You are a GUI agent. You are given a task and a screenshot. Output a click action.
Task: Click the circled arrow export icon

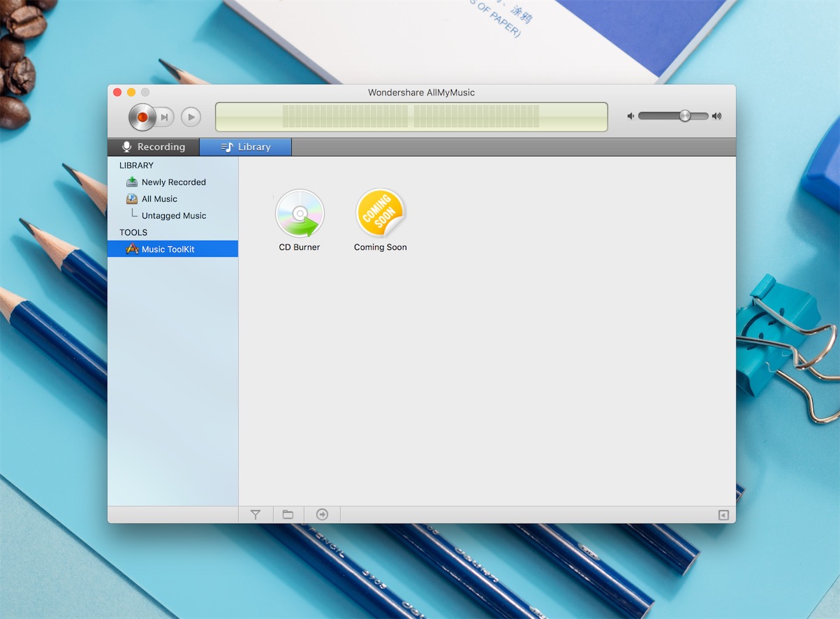coord(322,514)
